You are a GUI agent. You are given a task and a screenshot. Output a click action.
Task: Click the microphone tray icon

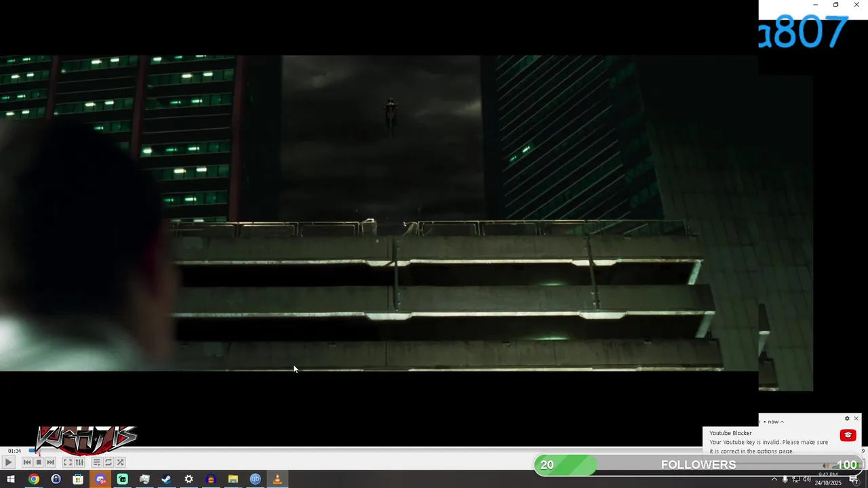[x=785, y=479]
